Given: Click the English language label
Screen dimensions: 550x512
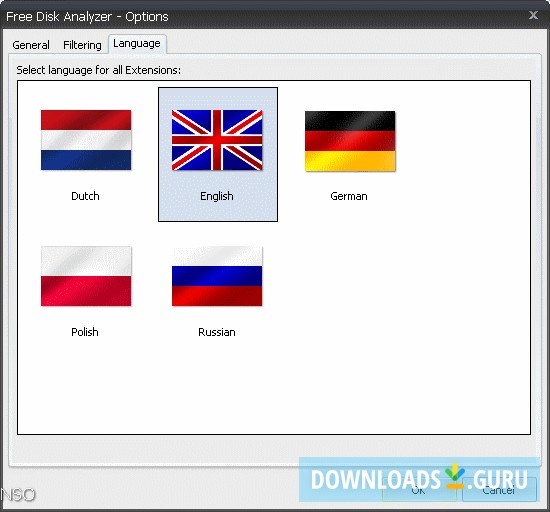Looking at the screenshot, I should pyautogui.click(x=217, y=196).
